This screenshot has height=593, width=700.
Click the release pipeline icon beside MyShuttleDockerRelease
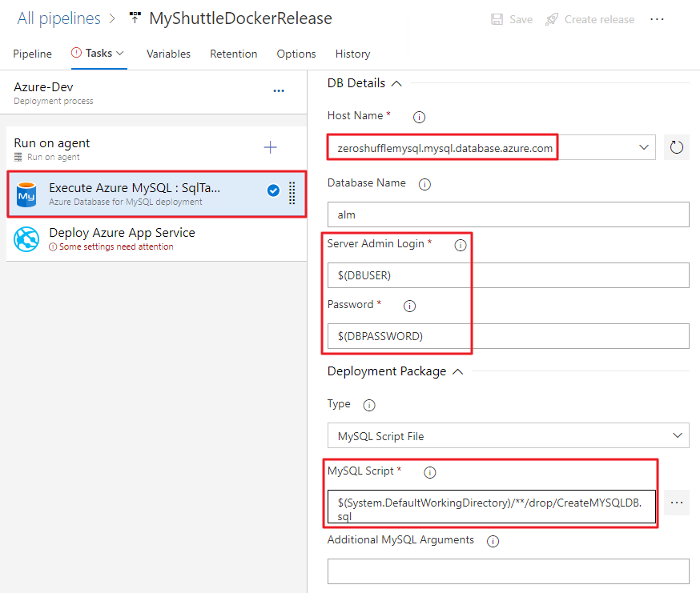135,18
